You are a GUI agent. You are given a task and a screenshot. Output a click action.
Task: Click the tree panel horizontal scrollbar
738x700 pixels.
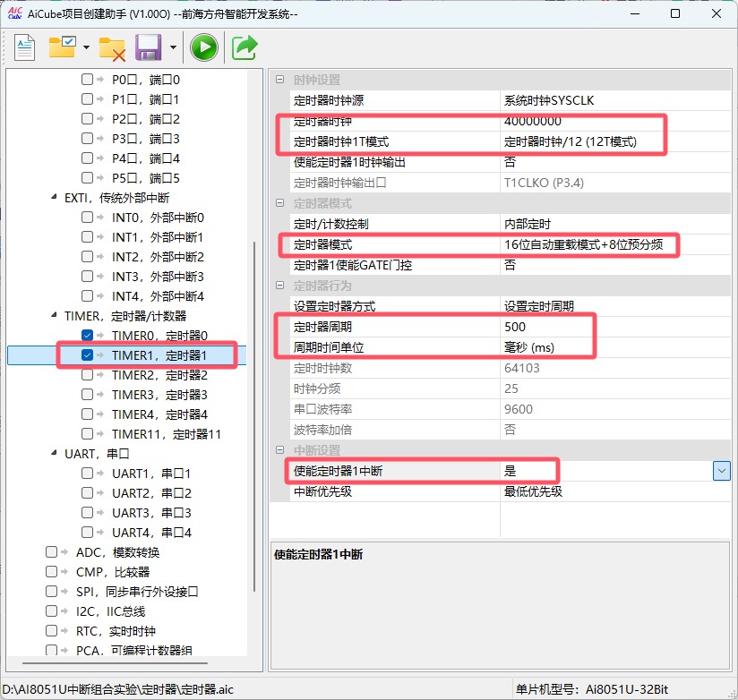(115, 662)
